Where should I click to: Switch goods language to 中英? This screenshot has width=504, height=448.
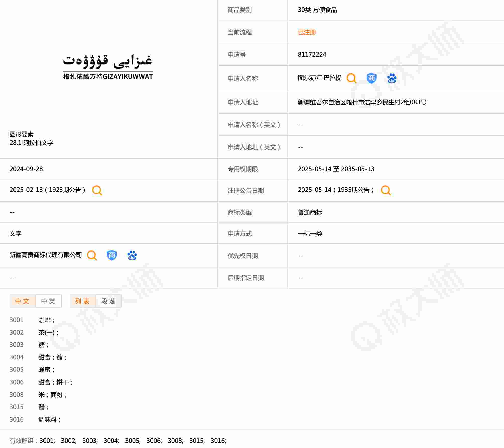(x=48, y=301)
